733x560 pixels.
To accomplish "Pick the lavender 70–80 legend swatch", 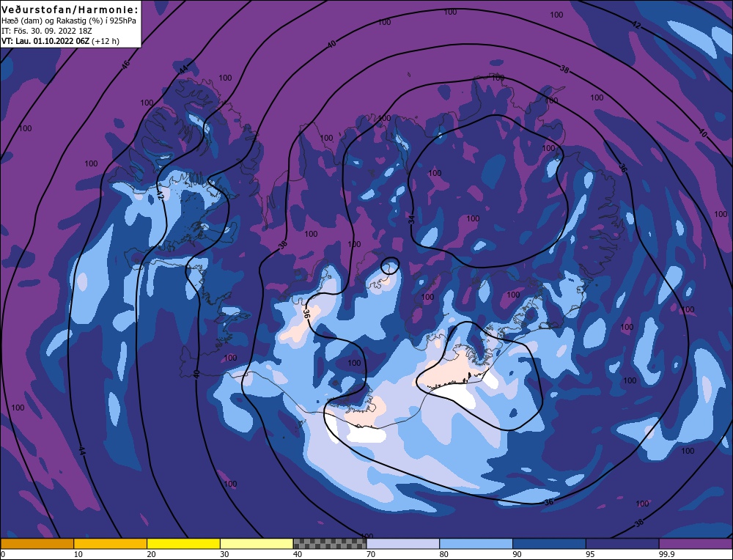I will click(x=403, y=544).
